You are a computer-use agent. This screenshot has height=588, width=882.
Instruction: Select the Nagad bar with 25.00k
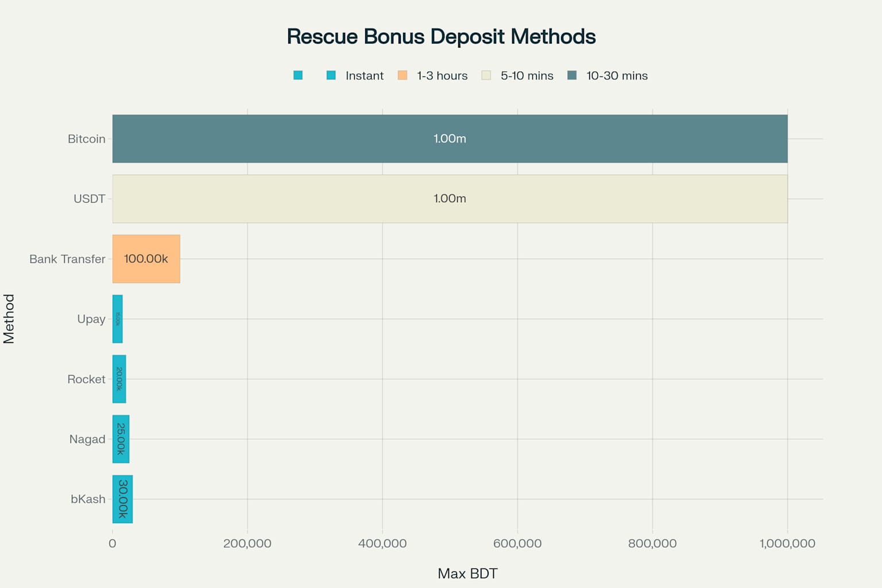(x=121, y=439)
